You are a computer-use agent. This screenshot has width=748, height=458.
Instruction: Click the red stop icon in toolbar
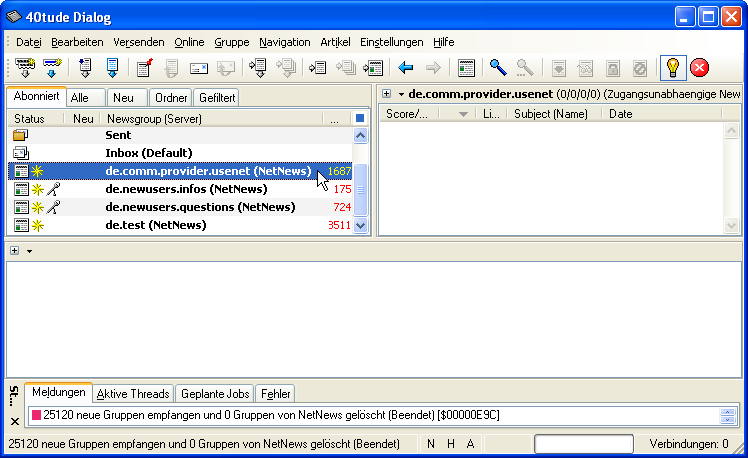coord(700,68)
